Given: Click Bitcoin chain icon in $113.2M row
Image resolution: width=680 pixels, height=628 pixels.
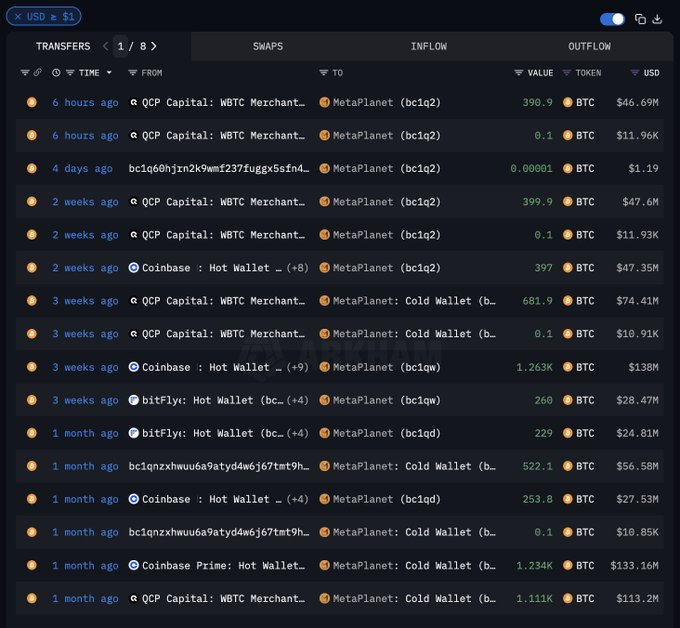Looking at the screenshot, I should pos(32,599).
